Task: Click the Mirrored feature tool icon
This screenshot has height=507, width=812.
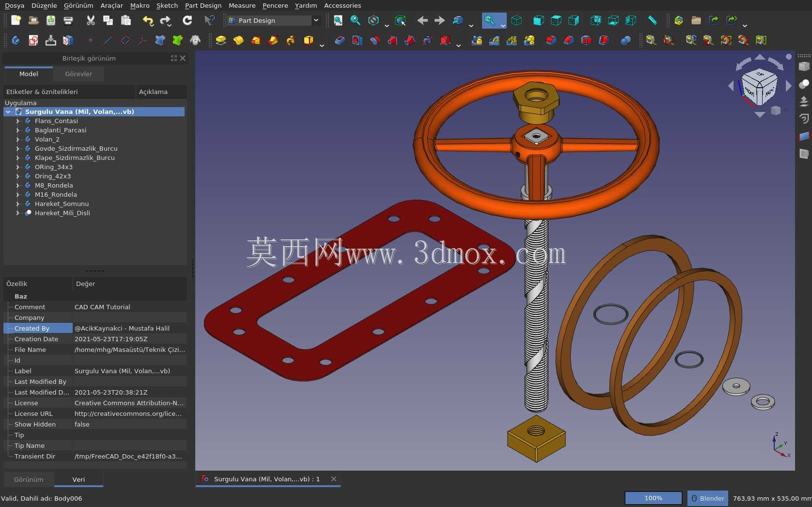Action: click(x=477, y=40)
